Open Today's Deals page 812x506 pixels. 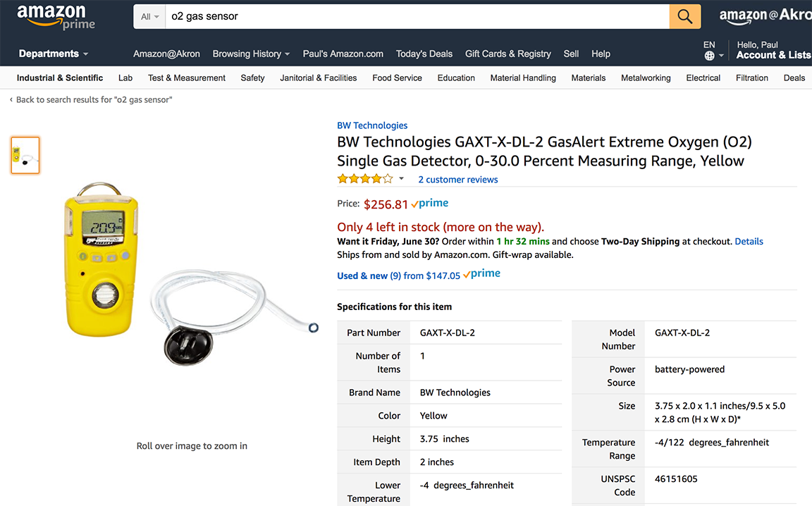pos(424,54)
